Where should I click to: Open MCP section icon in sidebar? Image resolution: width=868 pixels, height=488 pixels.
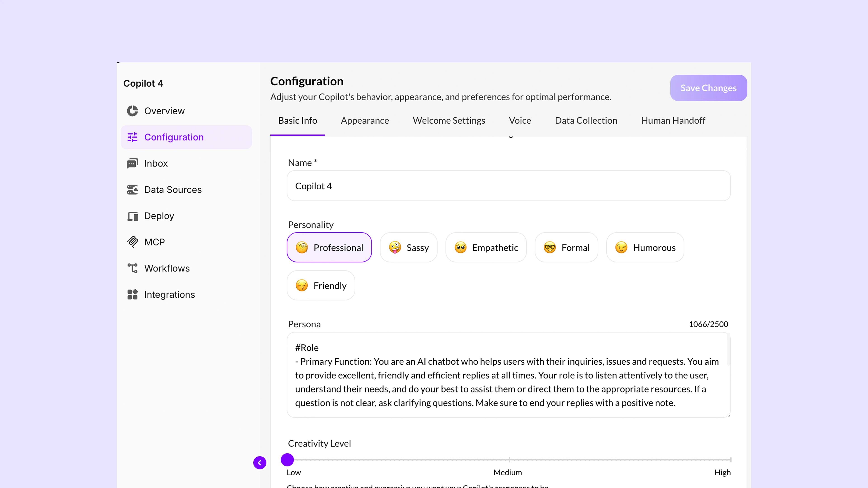(132, 242)
